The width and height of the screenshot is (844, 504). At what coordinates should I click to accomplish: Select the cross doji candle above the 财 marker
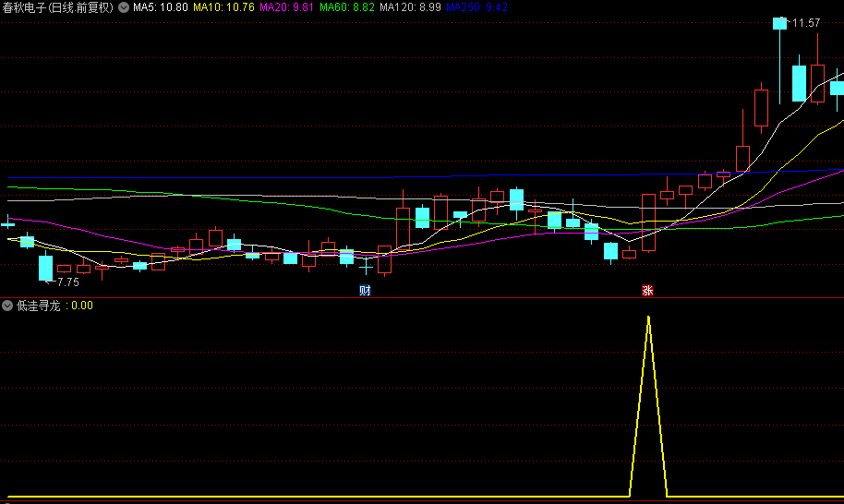point(366,266)
